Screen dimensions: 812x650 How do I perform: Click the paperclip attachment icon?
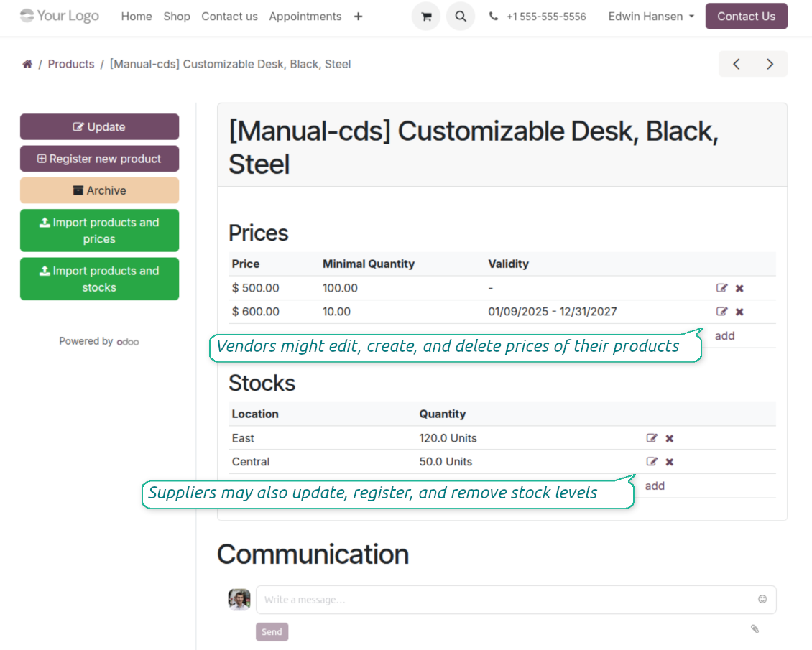pos(755,628)
